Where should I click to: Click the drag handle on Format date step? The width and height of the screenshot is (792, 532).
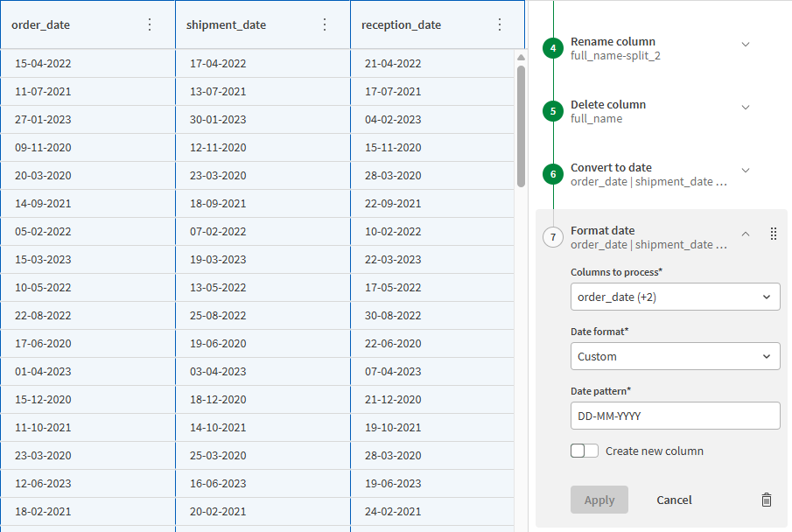click(x=773, y=234)
